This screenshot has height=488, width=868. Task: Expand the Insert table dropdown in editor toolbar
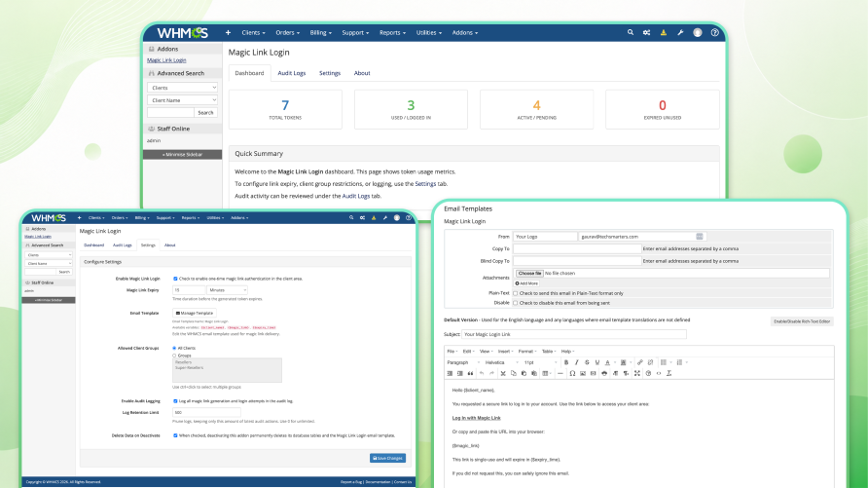point(552,373)
